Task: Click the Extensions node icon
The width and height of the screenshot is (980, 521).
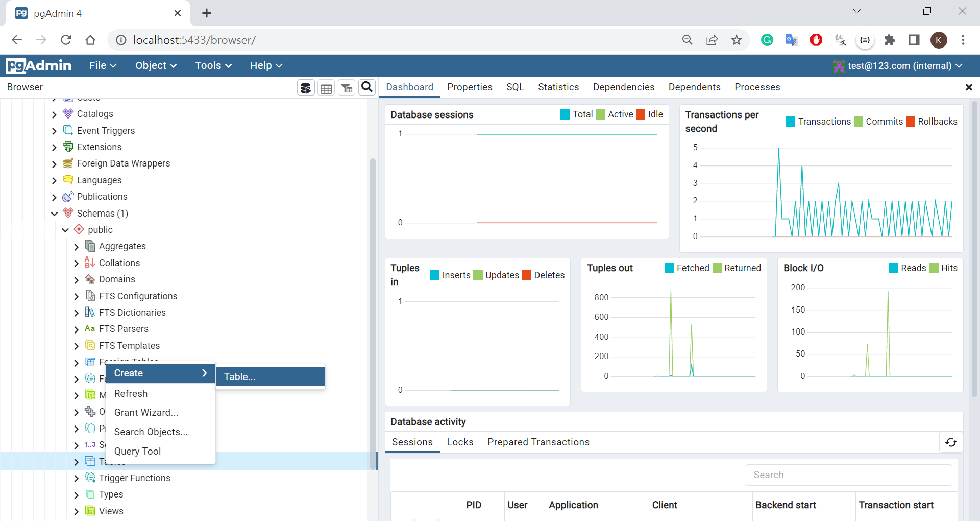Action: (x=68, y=147)
